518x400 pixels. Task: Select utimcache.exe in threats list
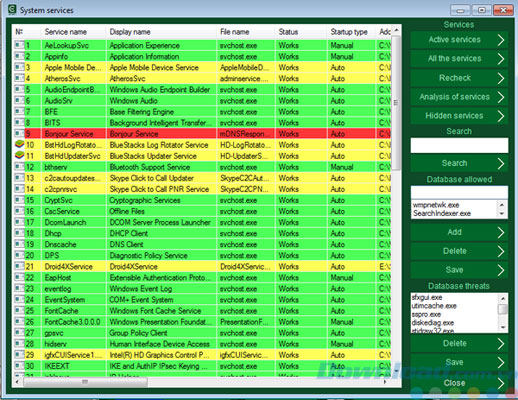pos(434,306)
